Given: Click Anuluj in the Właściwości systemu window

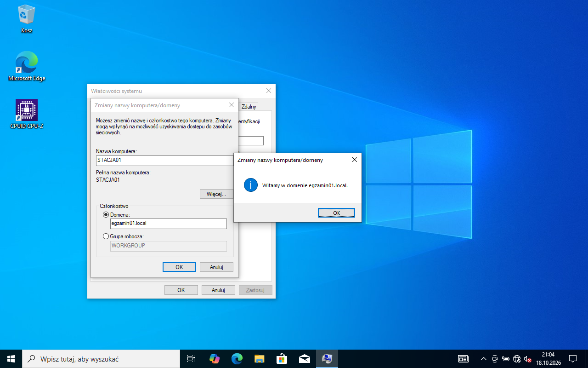Looking at the screenshot, I should (218, 290).
